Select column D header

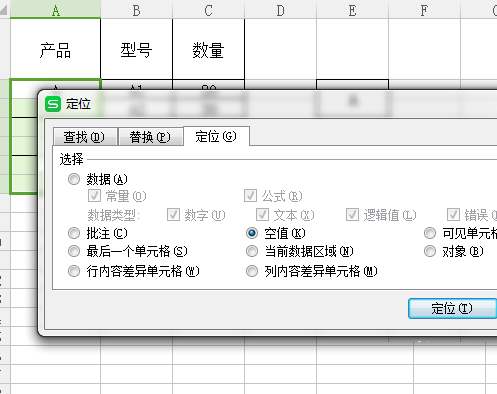pyautogui.click(x=280, y=9)
